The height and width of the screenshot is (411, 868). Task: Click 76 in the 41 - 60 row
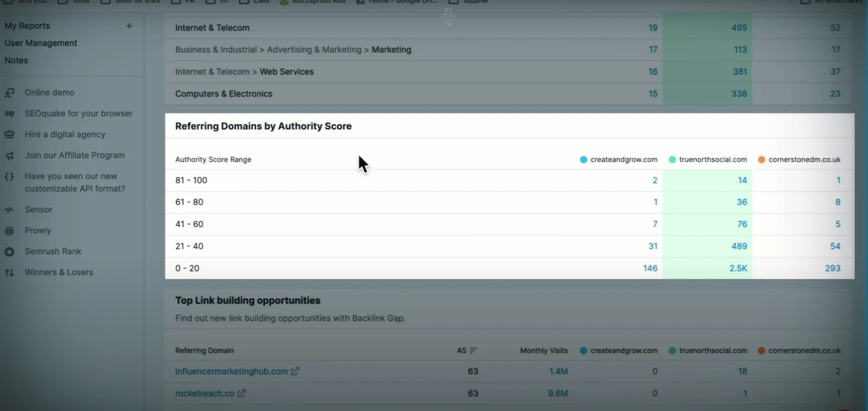click(x=742, y=224)
